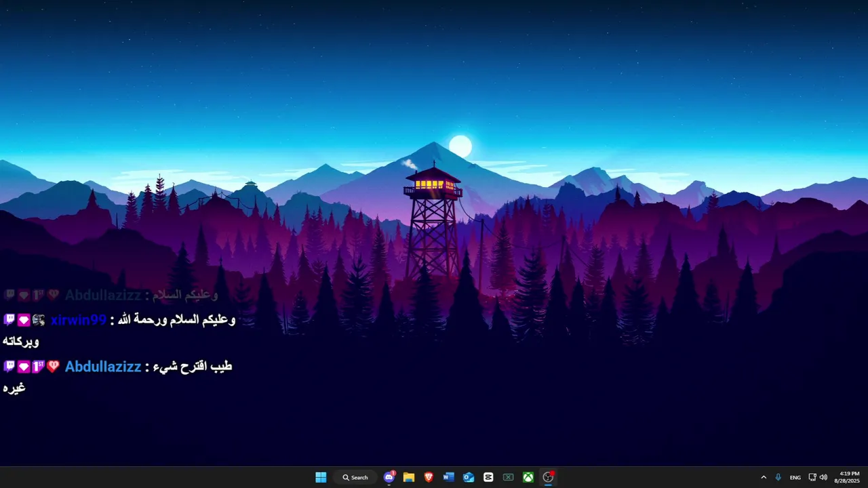
Task: Open the Brave browser taskbar icon
Action: tap(429, 477)
